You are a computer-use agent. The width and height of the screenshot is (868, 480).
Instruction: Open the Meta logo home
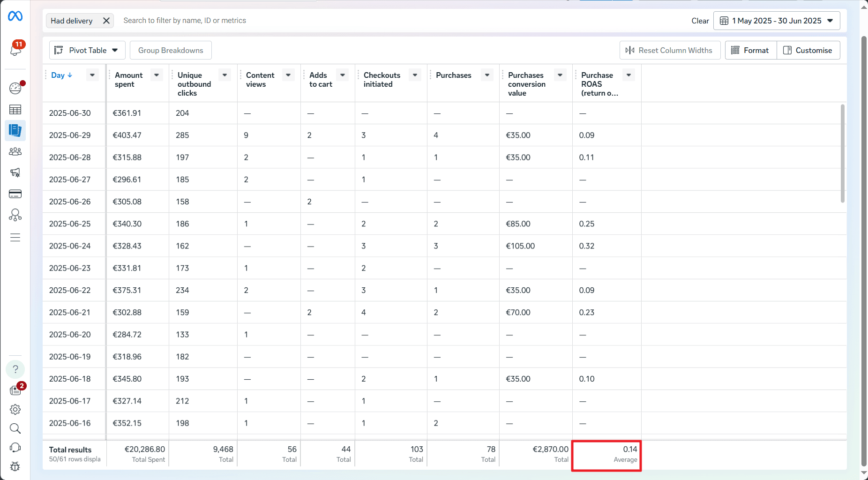(15, 16)
